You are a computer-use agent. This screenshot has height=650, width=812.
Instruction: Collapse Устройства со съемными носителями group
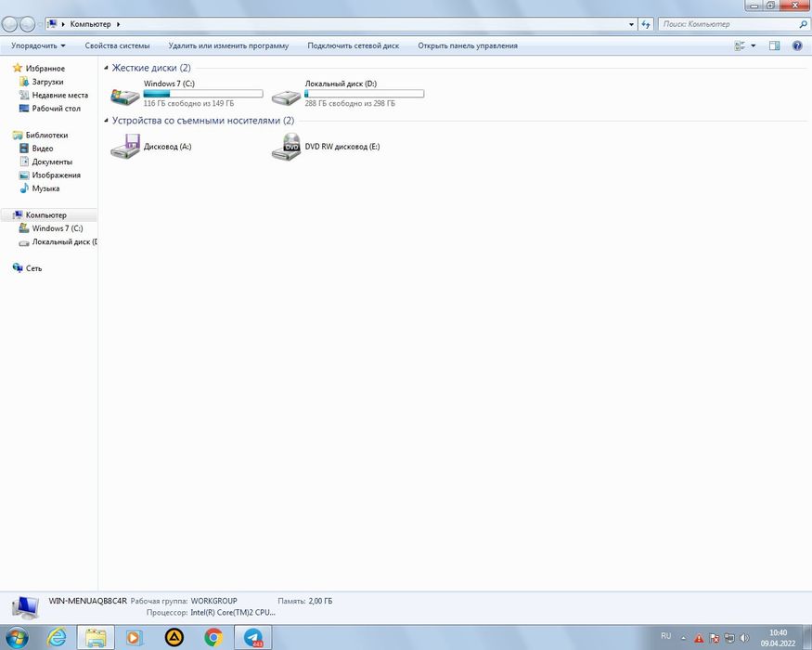click(106, 121)
